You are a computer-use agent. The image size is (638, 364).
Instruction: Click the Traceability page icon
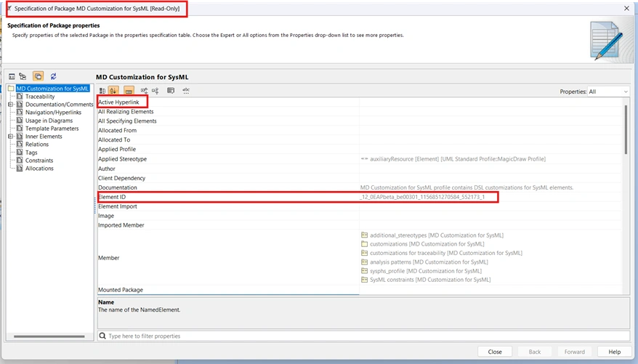pyautogui.click(x=20, y=97)
